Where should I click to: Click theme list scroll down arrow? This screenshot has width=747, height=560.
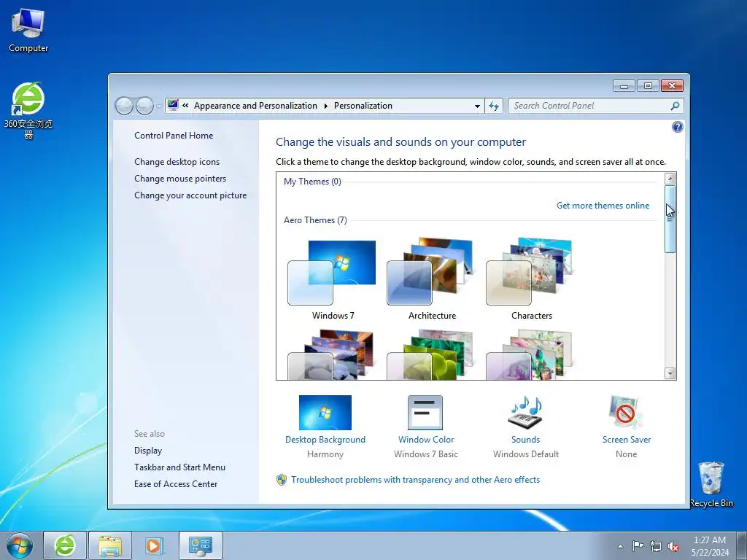pyautogui.click(x=670, y=373)
